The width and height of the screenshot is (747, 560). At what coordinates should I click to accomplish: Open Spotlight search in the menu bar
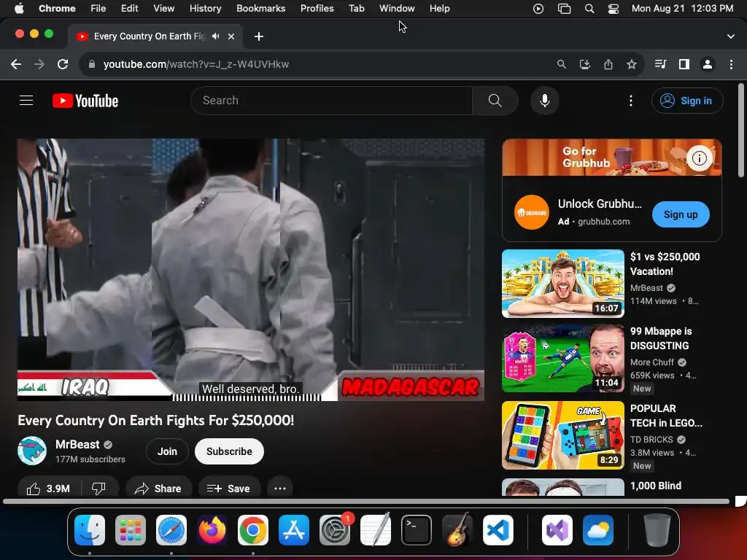589,9
